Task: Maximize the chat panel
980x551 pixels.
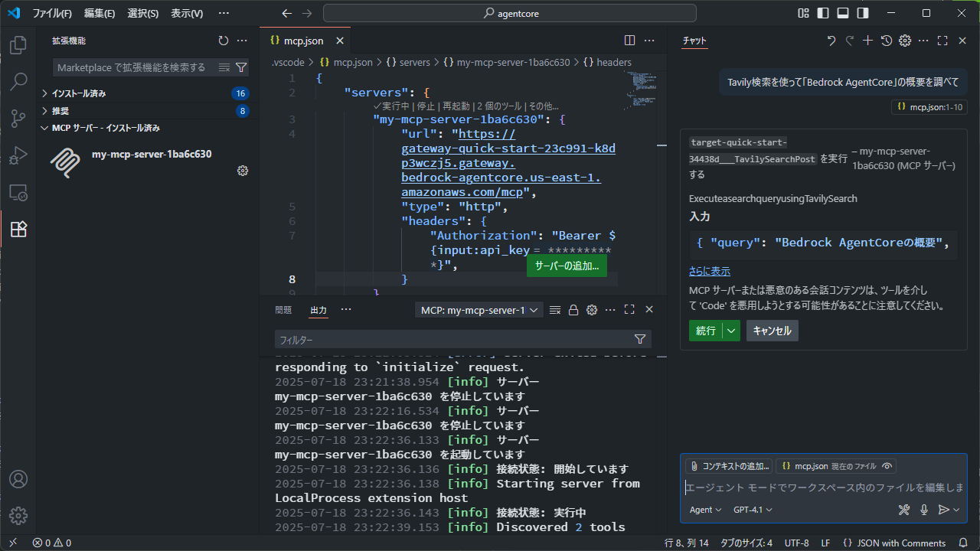Action: click(x=942, y=41)
